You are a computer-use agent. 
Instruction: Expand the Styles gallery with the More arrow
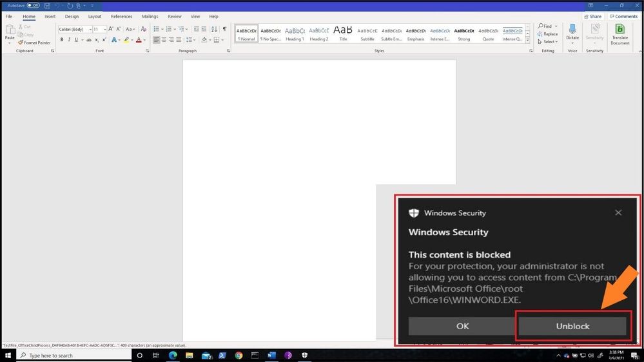527,40
